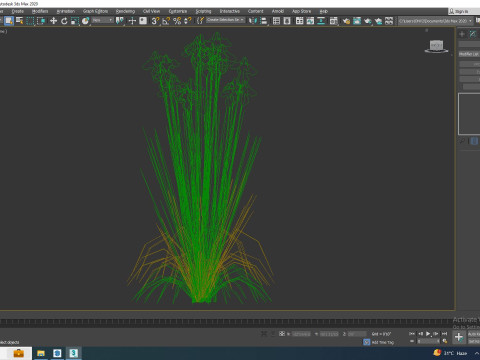Toggle the Angle Snap button
This screenshot has height=360, width=480.
pos(166,21)
